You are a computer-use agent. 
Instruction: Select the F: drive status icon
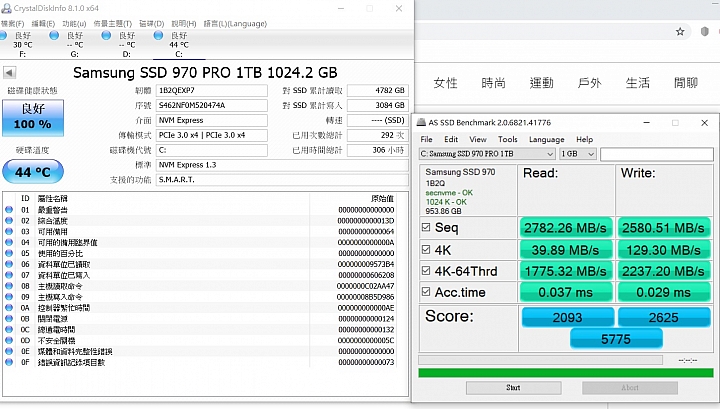coord(9,36)
